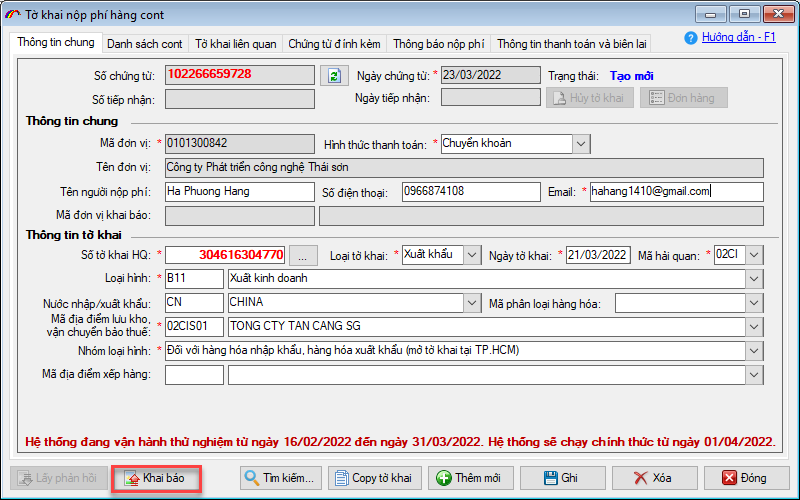Image resolution: width=800 pixels, height=500 pixels.
Task: Click the refresh icon beside Số chứng từ
Action: click(334, 76)
